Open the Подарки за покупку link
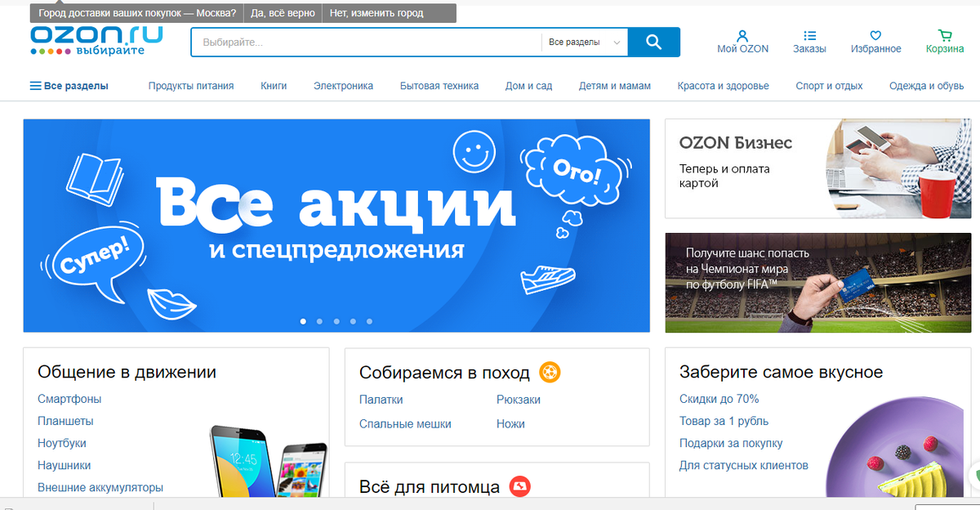The height and width of the screenshot is (510, 980). 731,443
